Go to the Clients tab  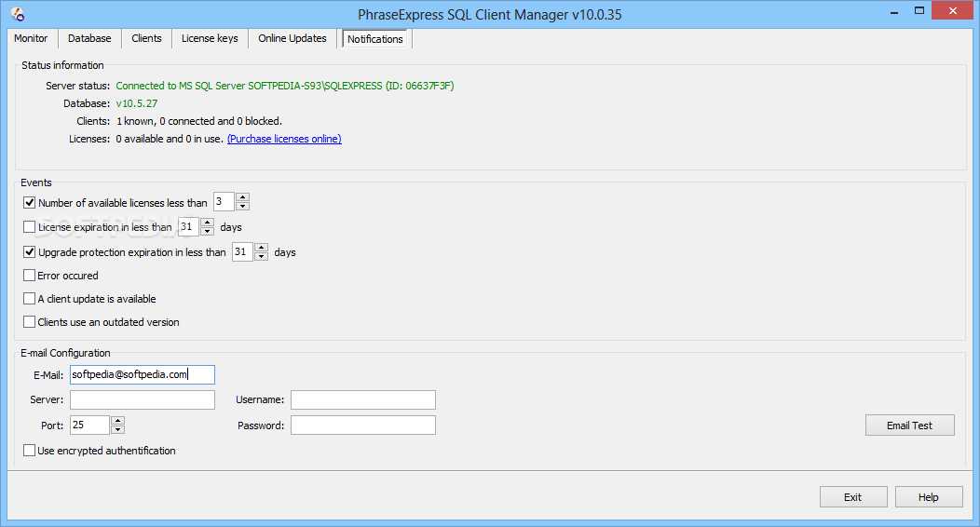pyautogui.click(x=146, y=38)
